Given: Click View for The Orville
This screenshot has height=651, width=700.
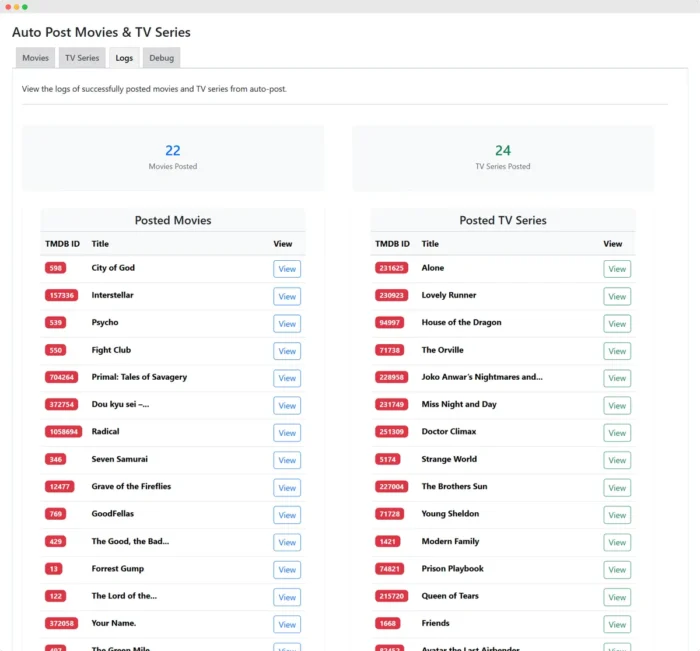Looking at the screenshot, I should coord(617,351).
